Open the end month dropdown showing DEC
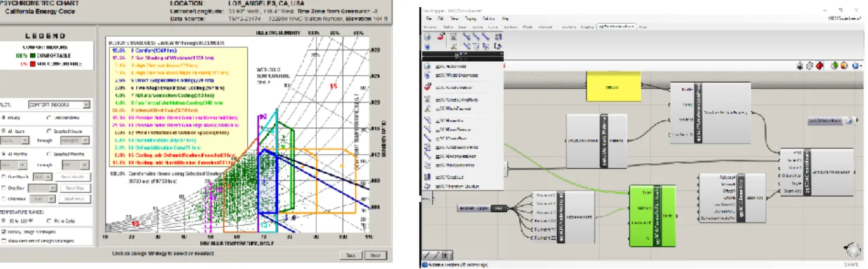 click(76, 164)
